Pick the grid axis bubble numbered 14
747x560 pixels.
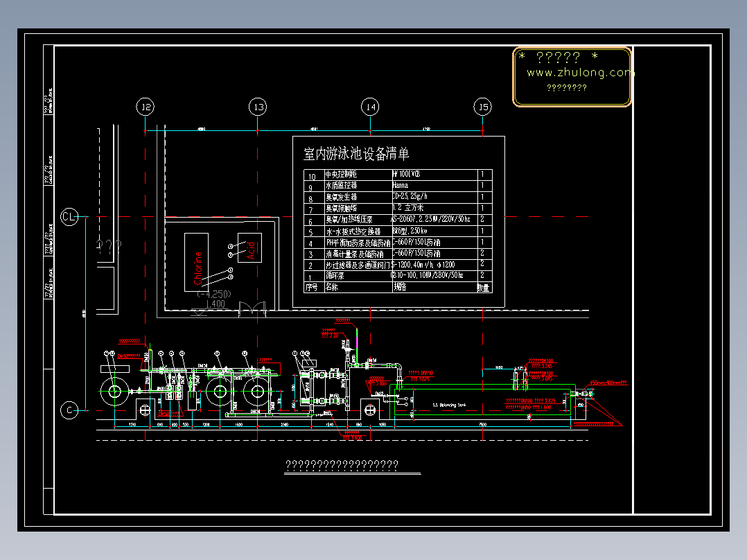pyautogui.click(x=370, y=107)
